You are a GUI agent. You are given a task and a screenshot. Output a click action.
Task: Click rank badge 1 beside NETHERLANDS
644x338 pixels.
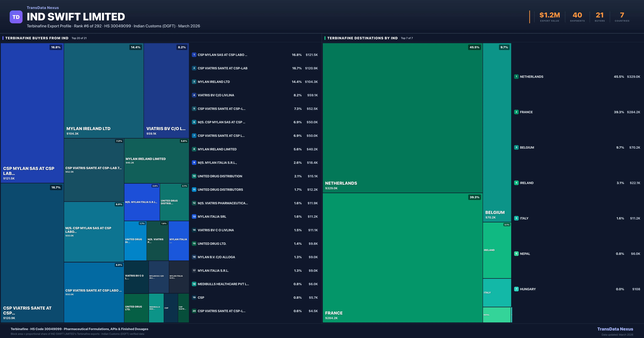coord(516,77)
